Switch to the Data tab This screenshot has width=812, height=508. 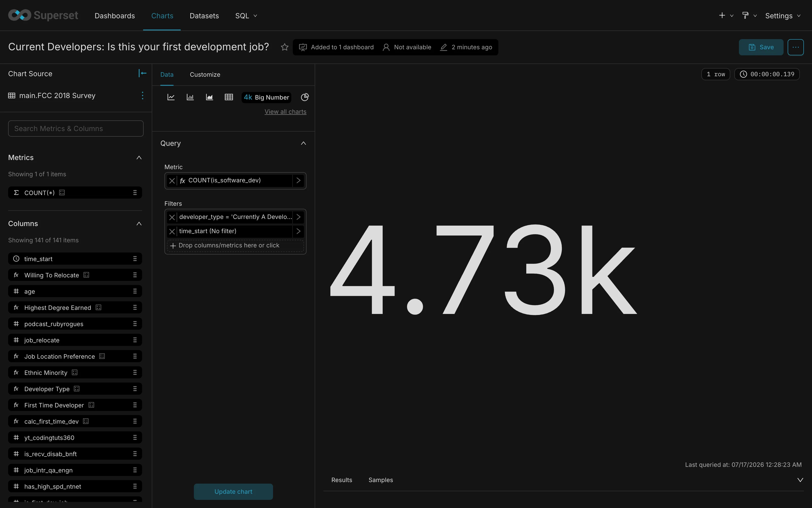coord(167,75)
